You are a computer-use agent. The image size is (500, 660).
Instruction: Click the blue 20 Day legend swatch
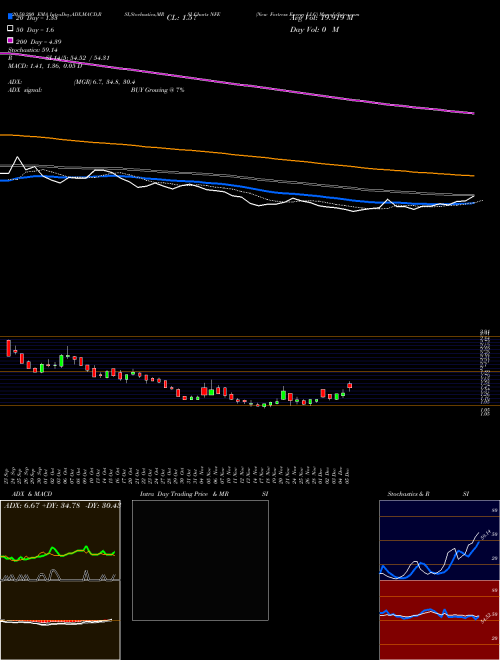coord(10,17)
